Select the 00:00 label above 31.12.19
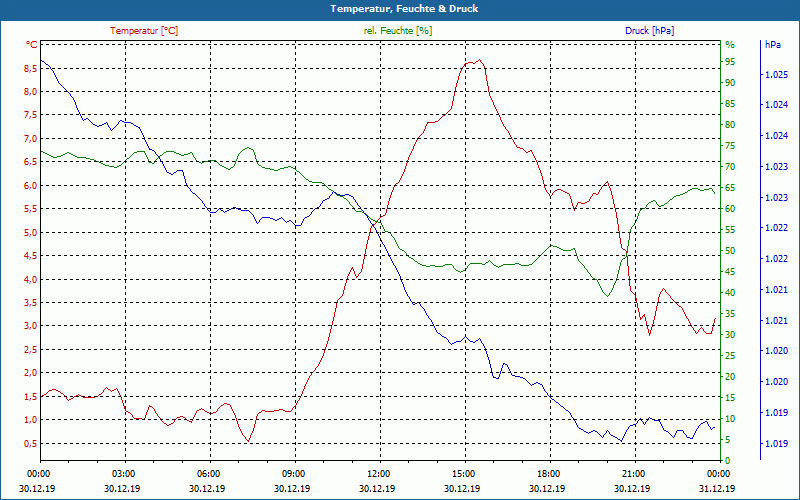 click(x=720, y=473)
